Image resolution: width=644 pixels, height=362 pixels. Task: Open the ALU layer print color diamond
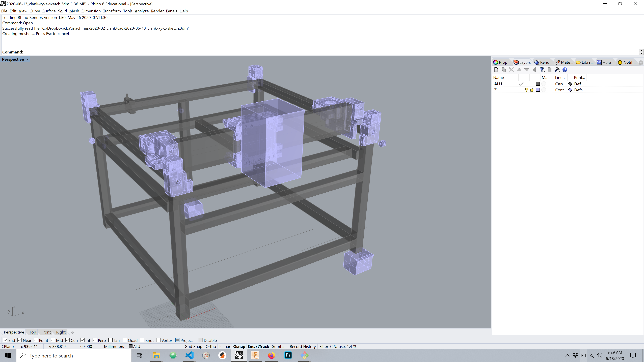pyautogui.click(x=570, y=84)
